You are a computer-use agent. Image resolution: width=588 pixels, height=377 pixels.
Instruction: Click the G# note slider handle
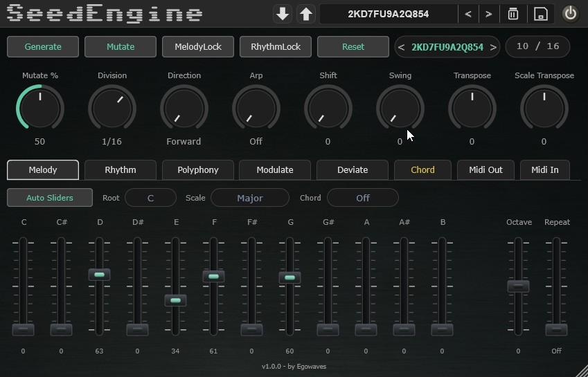pyautogui.click(x=328, y=330)
